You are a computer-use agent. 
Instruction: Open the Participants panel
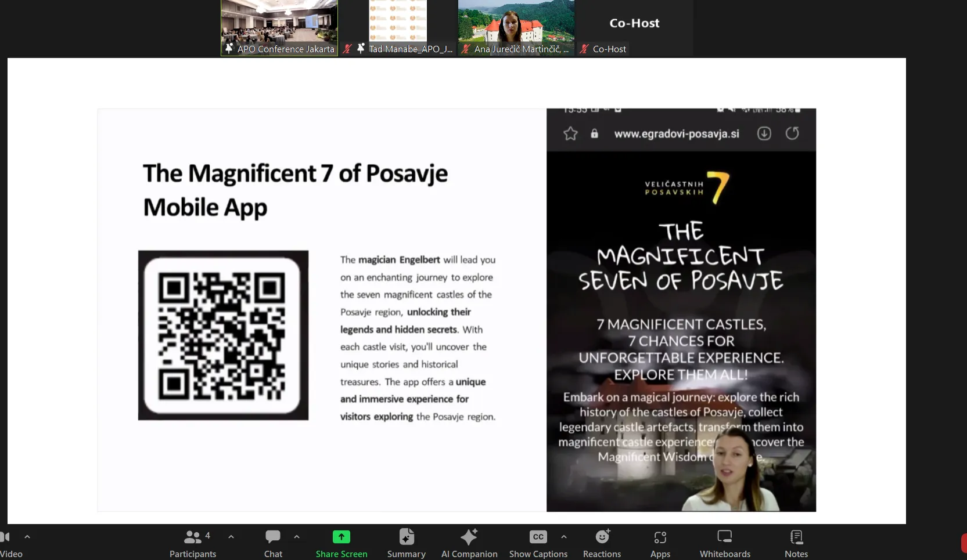(x=192, y=543)
